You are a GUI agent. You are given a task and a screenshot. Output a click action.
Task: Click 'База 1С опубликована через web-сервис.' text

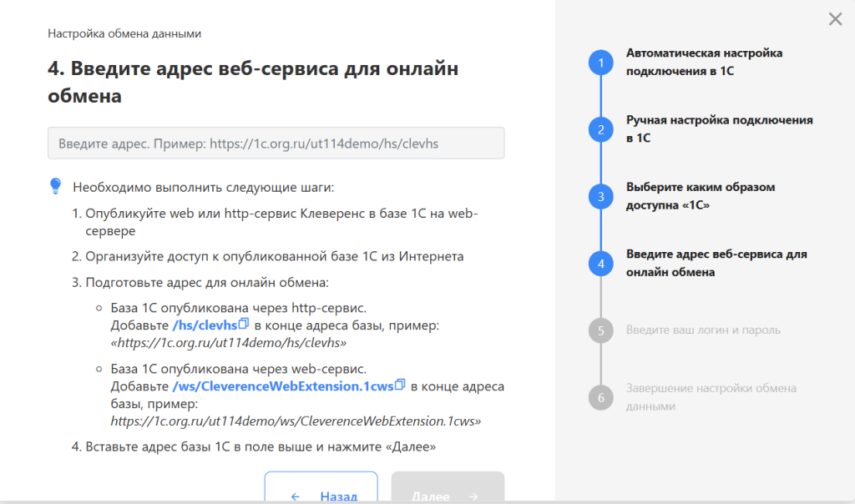238,369
